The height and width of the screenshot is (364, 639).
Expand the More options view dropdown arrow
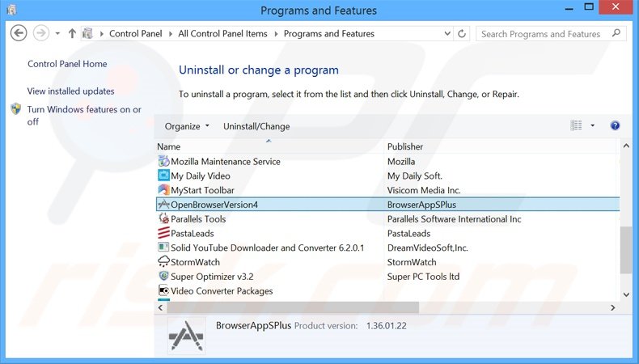(593, 125)
